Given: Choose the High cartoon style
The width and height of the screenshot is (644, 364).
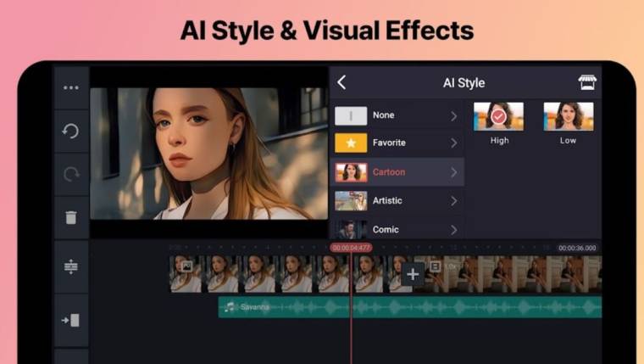Looking at the screenshot, I should coord(498,116).
